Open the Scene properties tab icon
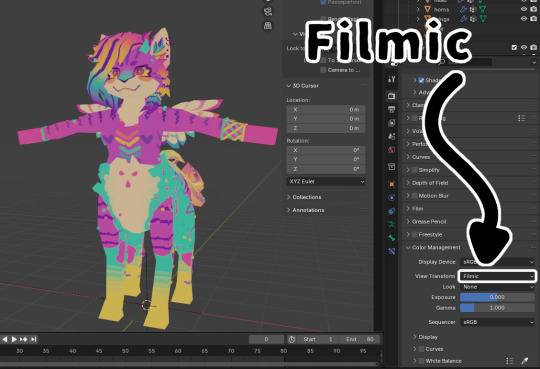This screenshot has width=540, height=369. tap(392, 136)
